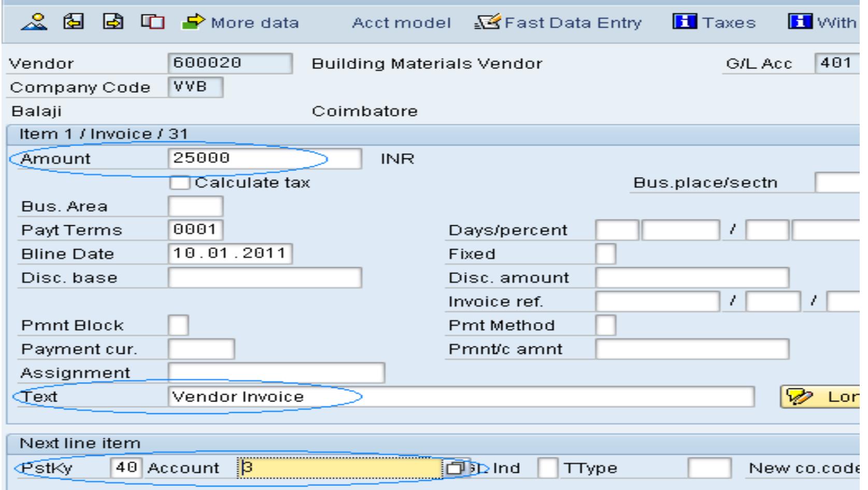Viewport: 868px width, 490px height.
Task: Open search help beside the Account field
Action: [454, 468]
